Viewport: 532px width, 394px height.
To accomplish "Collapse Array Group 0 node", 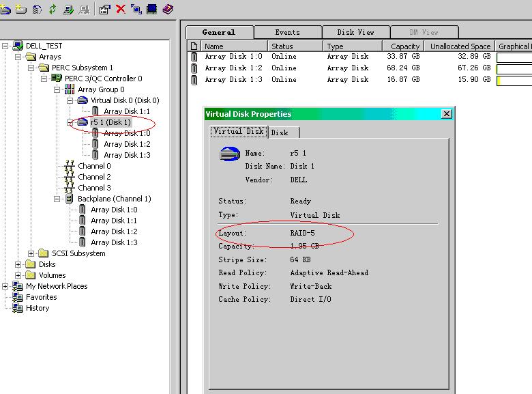I will pyautogui.click(x=57, y=89).
